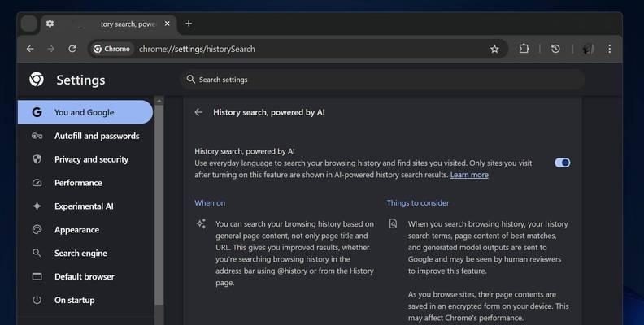Open the Extensions puzzle icon
Viewport: 644px width, 325px height.
click(x=524, y=49)
